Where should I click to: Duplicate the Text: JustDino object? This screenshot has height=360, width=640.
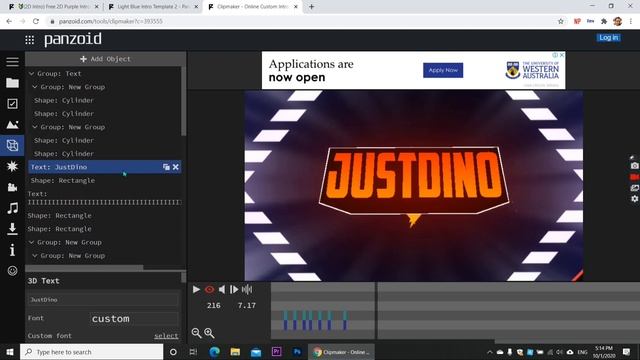[x=166, y=167]
